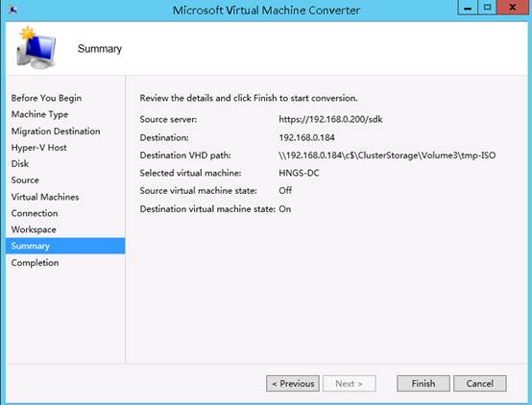
Task: Click the 'Review the details' instruction text
Action: pos(249,98)
